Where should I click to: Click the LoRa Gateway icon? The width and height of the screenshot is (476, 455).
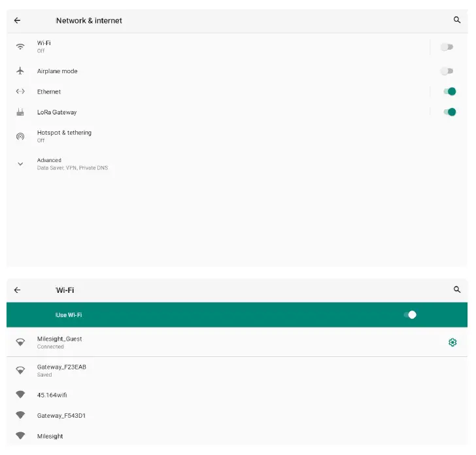pyautogui.click(x=20, y=112)
